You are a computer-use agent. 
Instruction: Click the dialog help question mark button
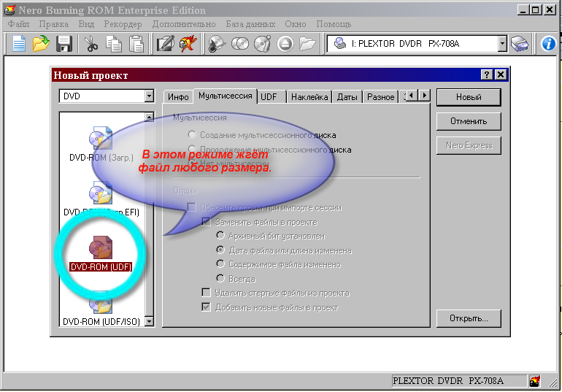click(486, 74)
